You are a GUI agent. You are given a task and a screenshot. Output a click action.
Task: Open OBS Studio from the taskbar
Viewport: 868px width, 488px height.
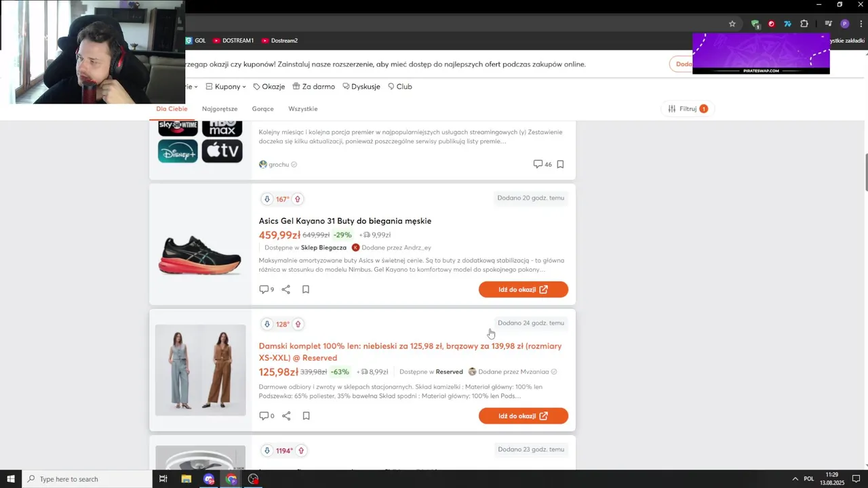pyautogui.click(x=254, y=479)
